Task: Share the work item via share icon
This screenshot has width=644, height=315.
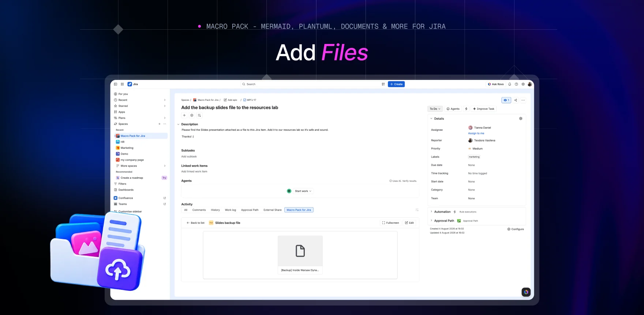Action: click(516, 100)
